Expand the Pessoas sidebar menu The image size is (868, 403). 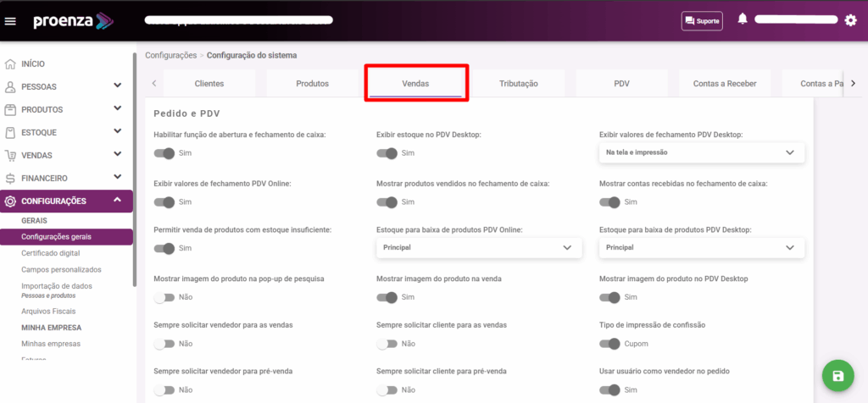117,86
